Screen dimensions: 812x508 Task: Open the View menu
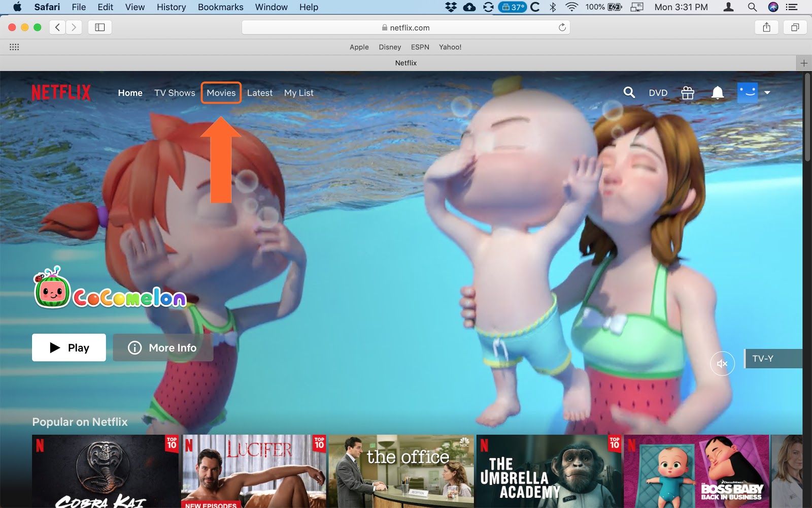[x=135, y=7]
